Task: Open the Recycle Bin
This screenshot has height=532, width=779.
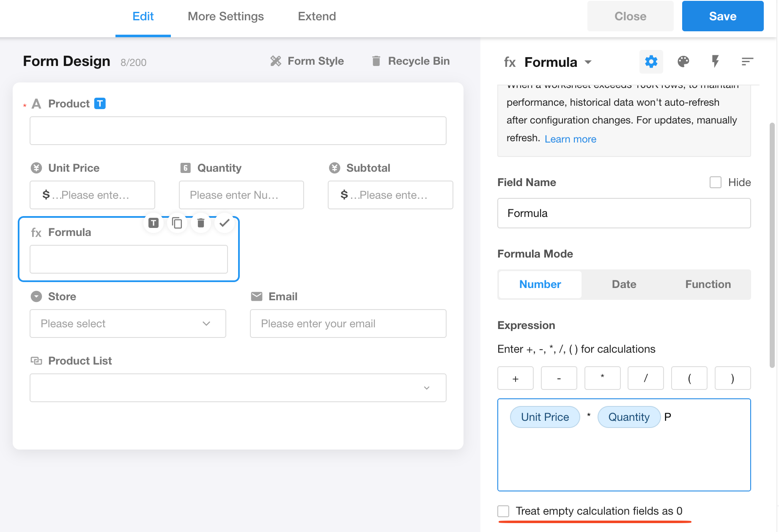Action: pos(410,61)
